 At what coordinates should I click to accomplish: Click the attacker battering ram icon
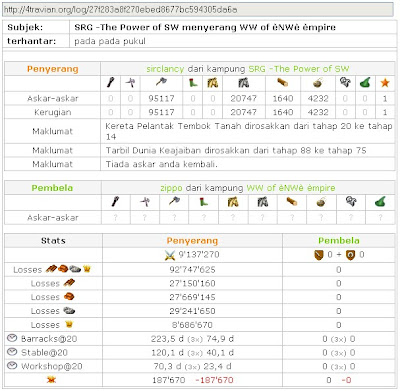pyautogui.click(x=283, y=82)
